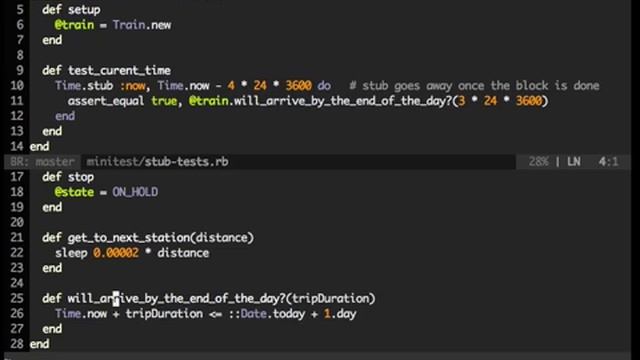Click the 'sleep' call on line 22
The width and height of the screenshot is (640, 360).
pyautogui.click(x=71, y=253)
